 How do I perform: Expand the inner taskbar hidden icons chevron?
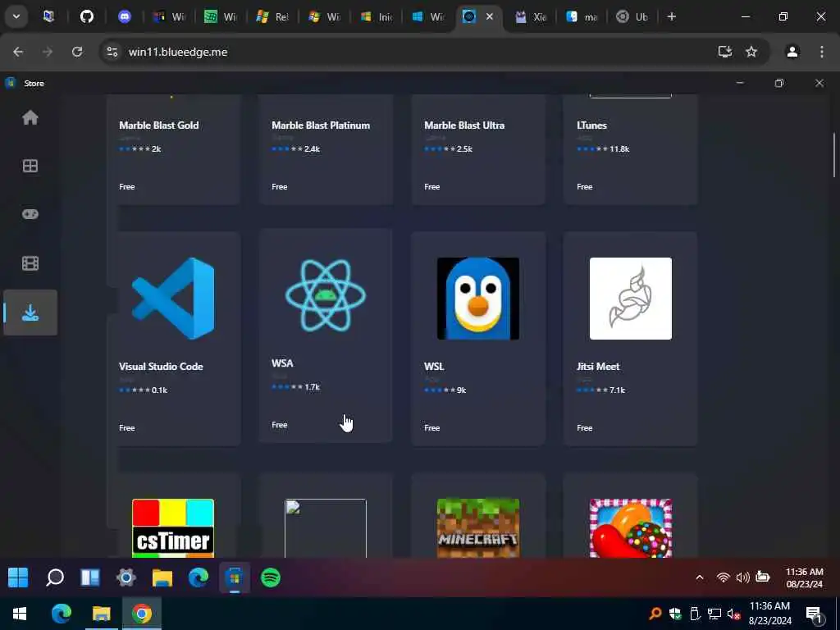(x=699, y=577)
